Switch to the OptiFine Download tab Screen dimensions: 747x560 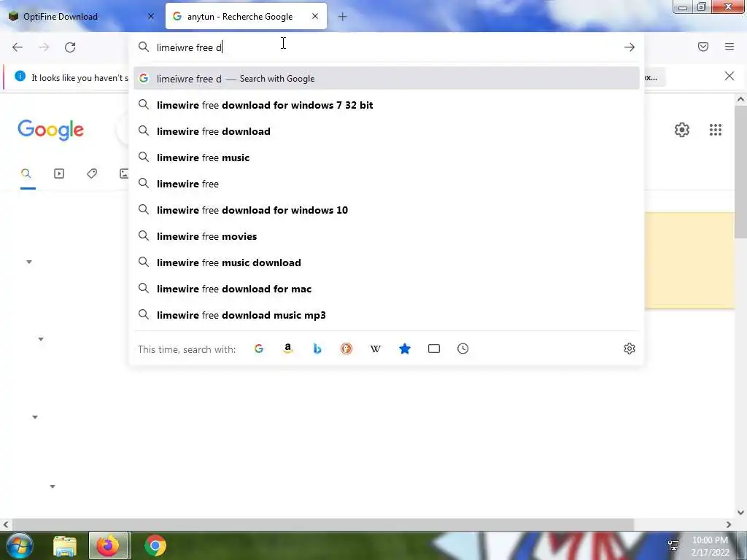(x=81, y=16)
